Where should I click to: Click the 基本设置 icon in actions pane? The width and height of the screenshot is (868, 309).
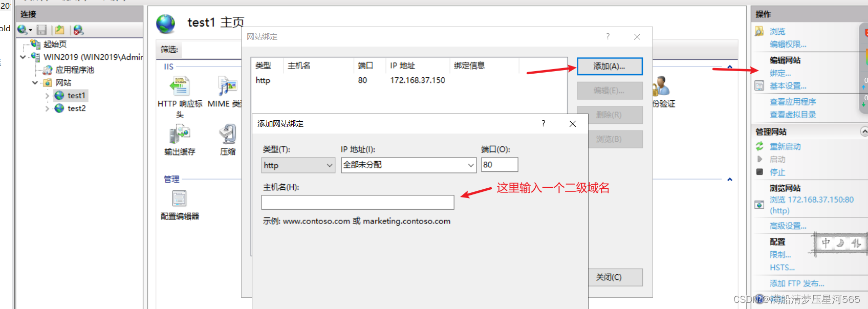click(759, 86)
